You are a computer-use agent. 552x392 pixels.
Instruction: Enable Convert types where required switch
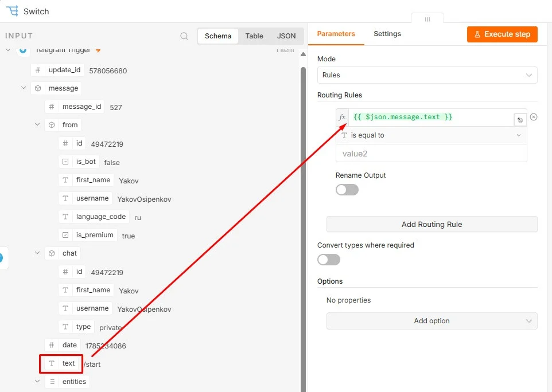pyautogui.click(x=329, y=260)
